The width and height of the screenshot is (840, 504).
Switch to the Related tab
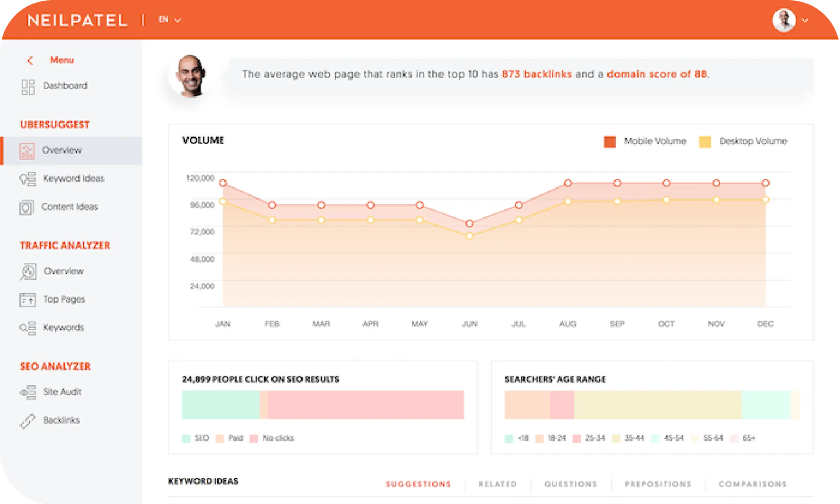click(x=497, y=484)
